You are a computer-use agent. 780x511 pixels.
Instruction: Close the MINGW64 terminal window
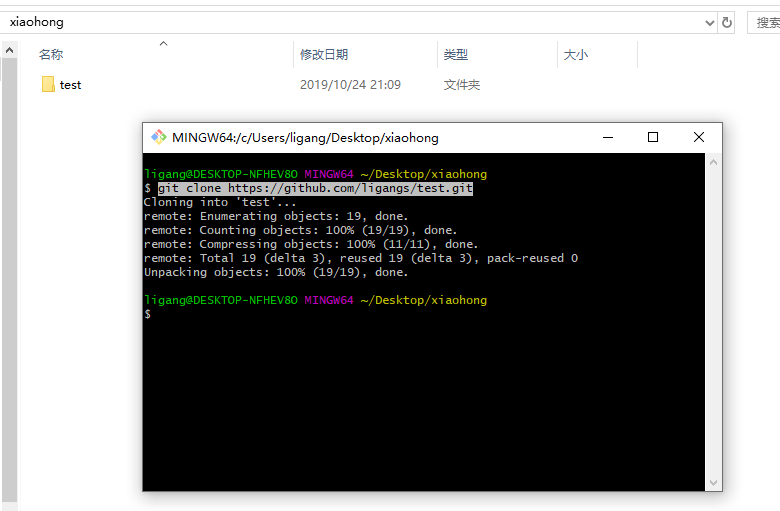699,137
